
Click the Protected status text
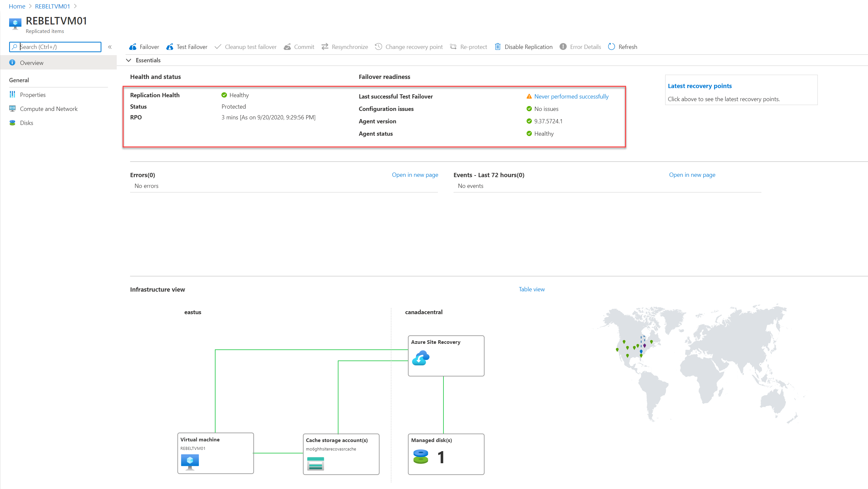coord(234,106)
